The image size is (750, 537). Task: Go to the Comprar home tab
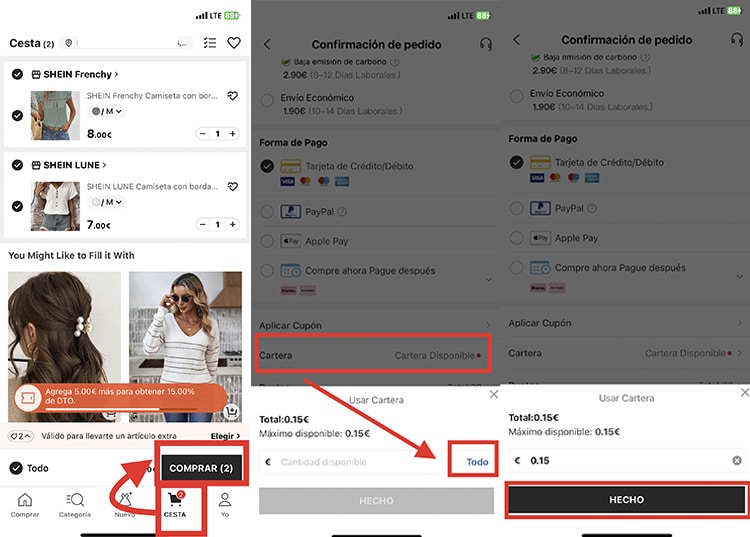click(x=25, y=505)
